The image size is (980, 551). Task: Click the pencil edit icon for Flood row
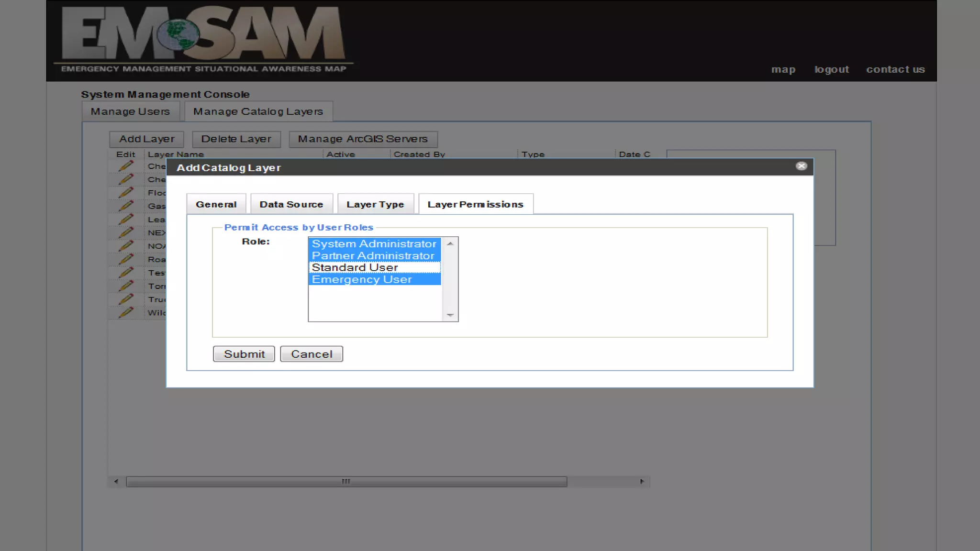(x=125, y=193)
